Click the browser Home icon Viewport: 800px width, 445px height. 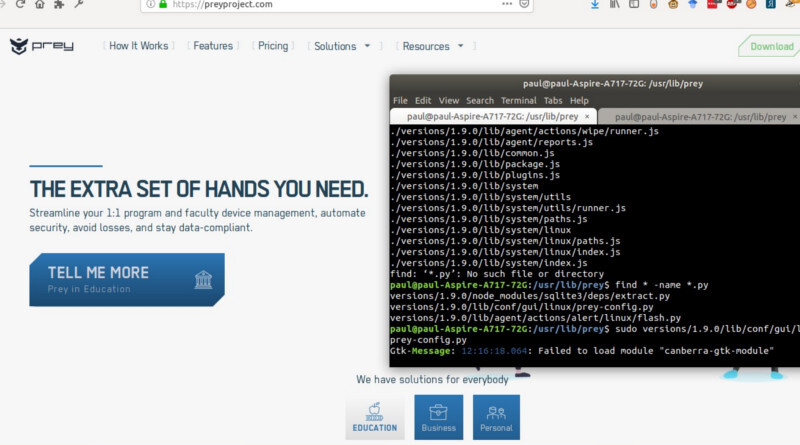point(39,5)
